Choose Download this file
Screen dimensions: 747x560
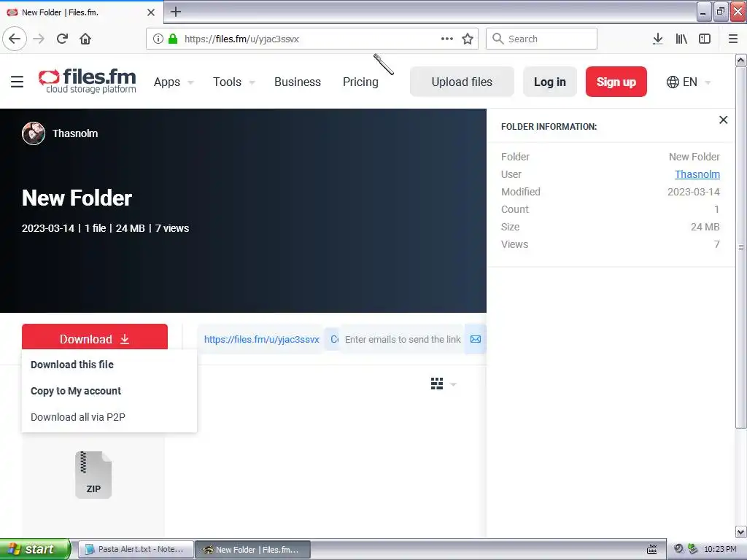click(x=72, y=365)
